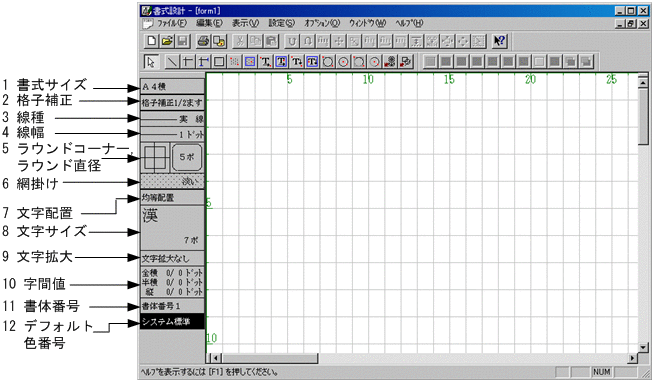This screenshot has width=656, height=383.
Task: Open the ファイル(F) menu
Action: (x=172, y=23)
